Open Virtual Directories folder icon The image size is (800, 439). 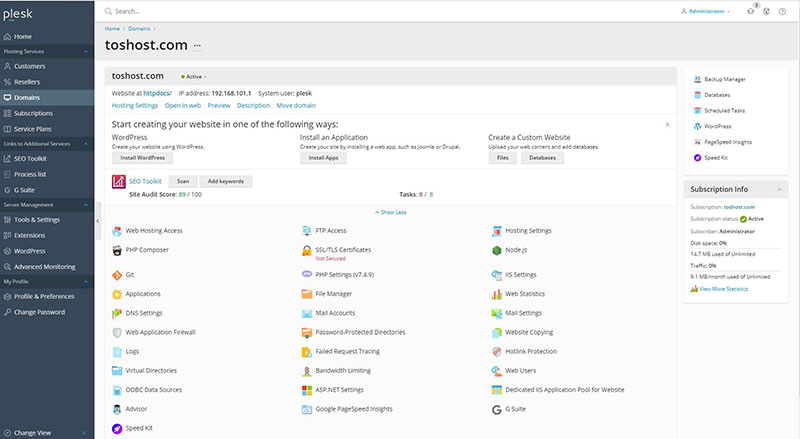pyautogui.click(x=117, y=371)
